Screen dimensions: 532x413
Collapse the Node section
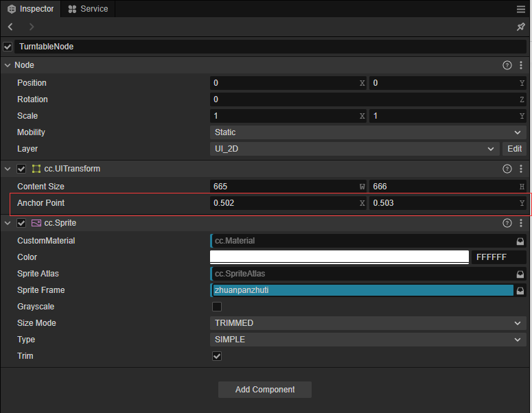pos(8,65)
